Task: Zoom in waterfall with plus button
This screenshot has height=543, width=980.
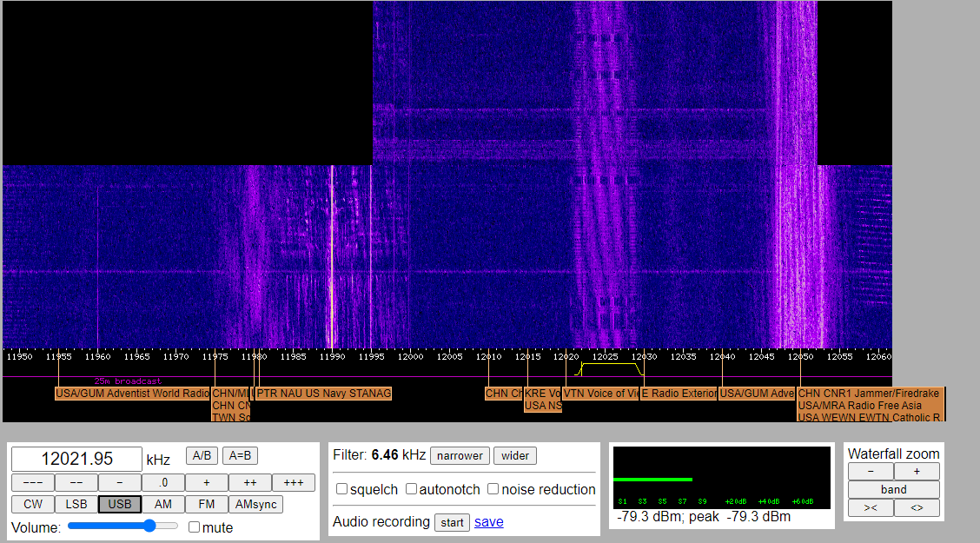Action: tap(917, 471)
